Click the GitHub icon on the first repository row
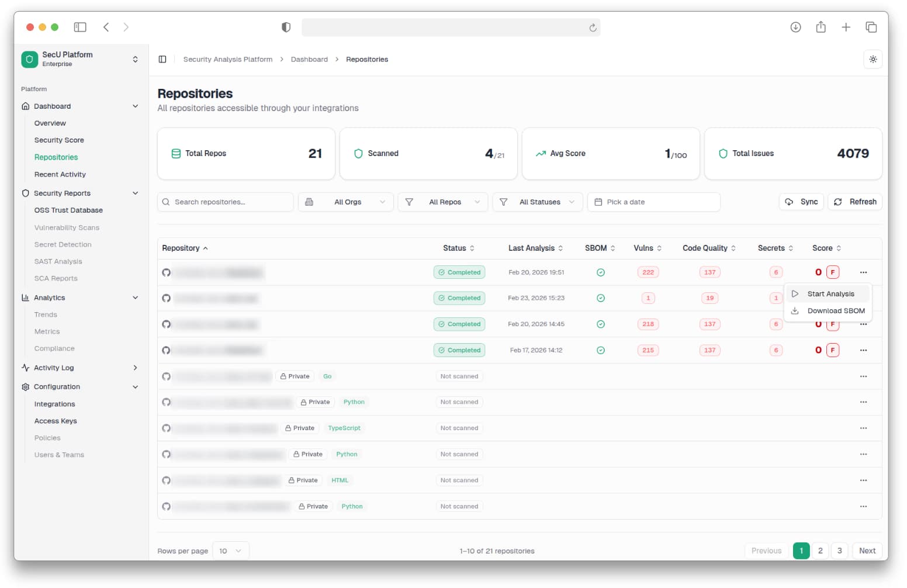The image size is (907, 588). coord(167,272)
